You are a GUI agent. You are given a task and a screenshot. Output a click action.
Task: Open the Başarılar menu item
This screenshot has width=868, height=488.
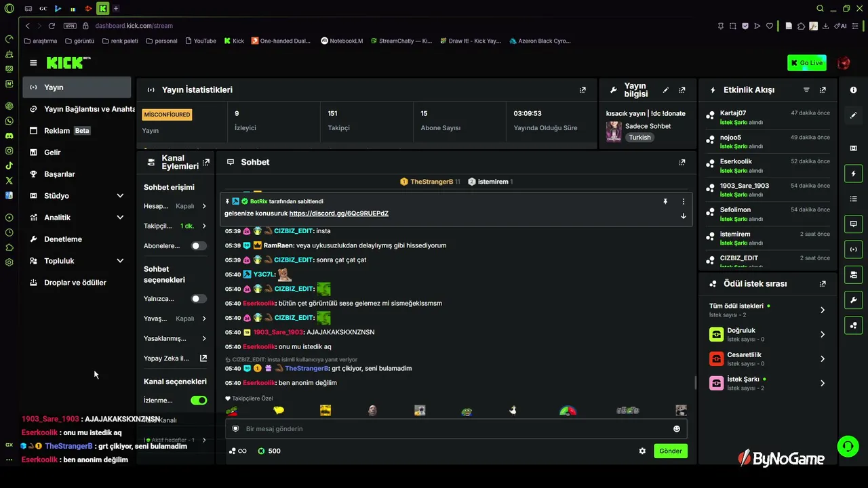point(77,174)
